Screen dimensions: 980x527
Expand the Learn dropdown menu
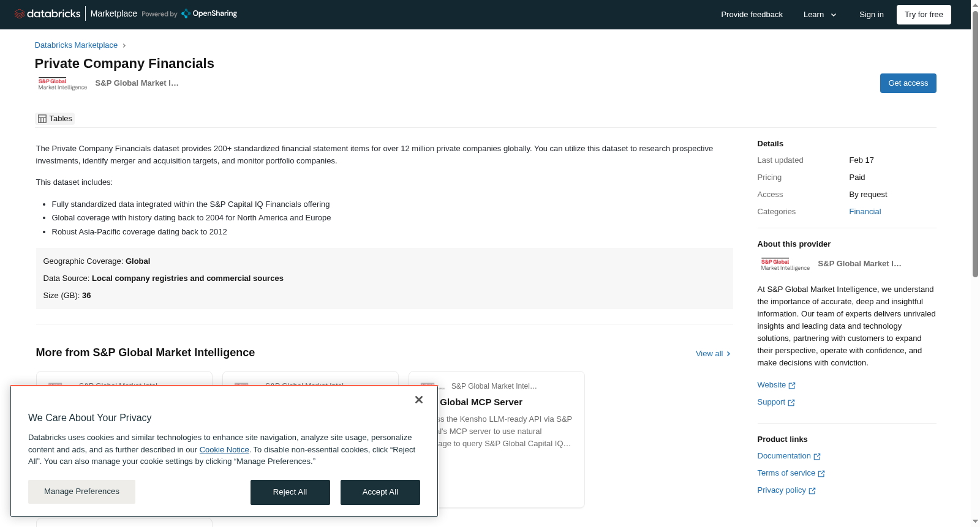(820, 15)
